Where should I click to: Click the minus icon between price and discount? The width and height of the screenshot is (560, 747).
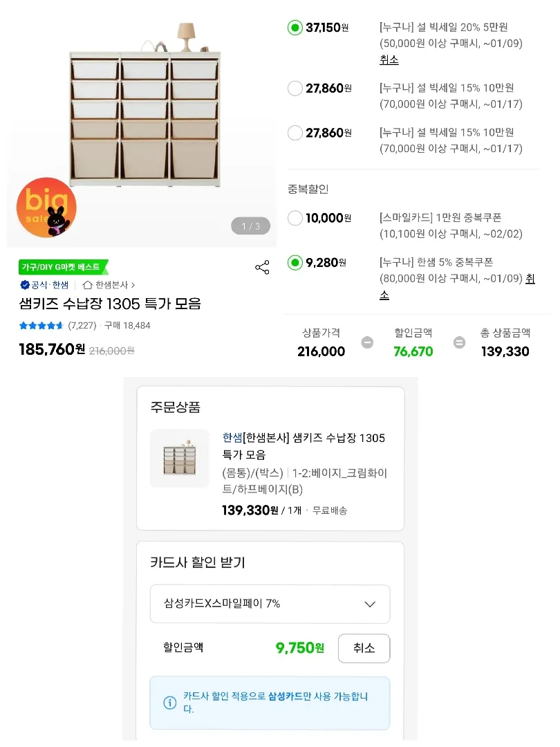click(367, 342)
